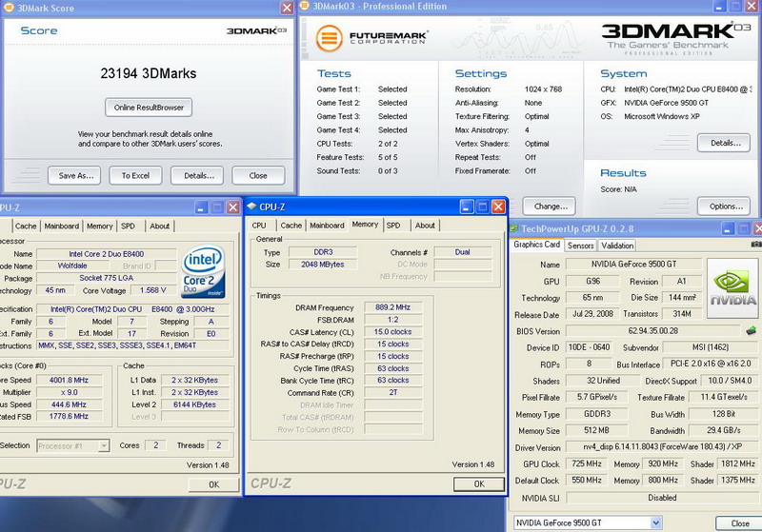Select SPD tab in front CPU-Z window
This screenshot has height=532, width=762.
click(393, 226)
